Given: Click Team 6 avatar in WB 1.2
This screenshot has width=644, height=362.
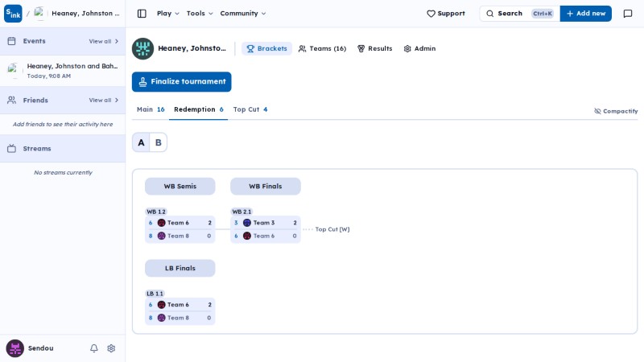Looking at the screenshot, I should coord(162,223).
